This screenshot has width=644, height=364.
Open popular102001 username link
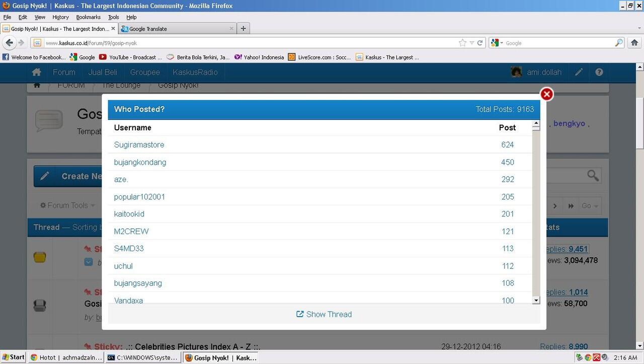point(139,196)
